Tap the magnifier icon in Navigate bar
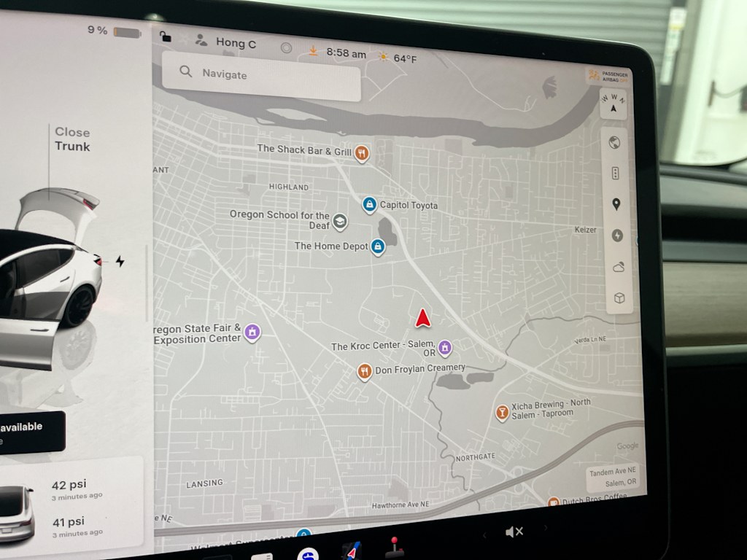 point(185,71)
